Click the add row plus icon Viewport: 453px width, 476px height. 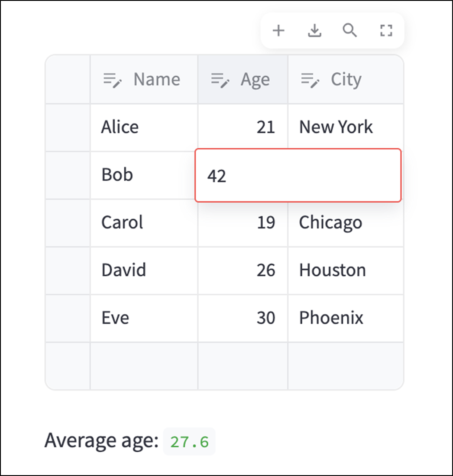click(x=278, y=31)
